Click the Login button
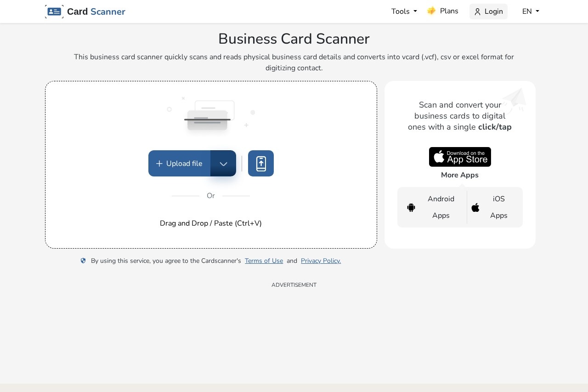Image resolution: width=588 pixels, height=392 pixels. click(x=488, y=11)
